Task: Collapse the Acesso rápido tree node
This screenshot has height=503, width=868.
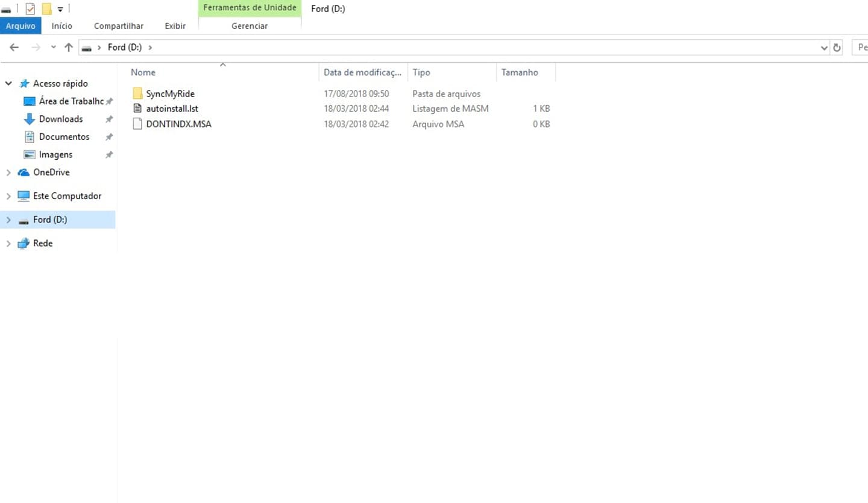Action: pyautogui.click(x=8, y=84)
